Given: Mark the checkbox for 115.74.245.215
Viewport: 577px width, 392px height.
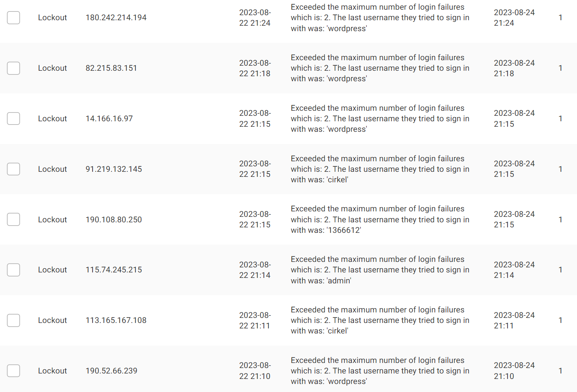Looking at the screenshot, I should [13, 270].
